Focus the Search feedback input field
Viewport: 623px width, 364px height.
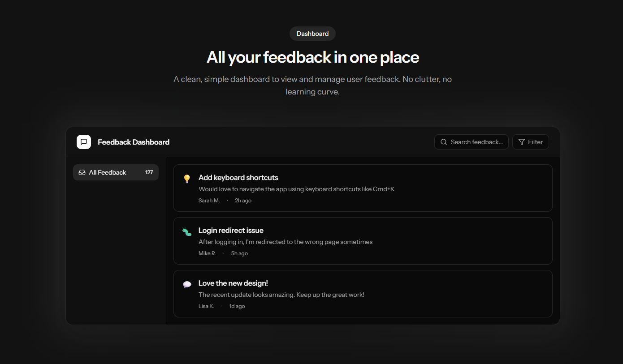coord(476,142)
